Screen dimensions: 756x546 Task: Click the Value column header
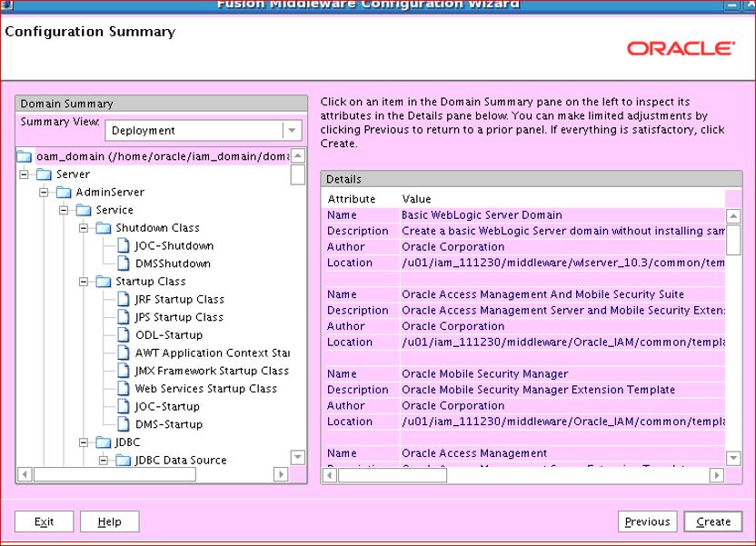click(416, 199)
